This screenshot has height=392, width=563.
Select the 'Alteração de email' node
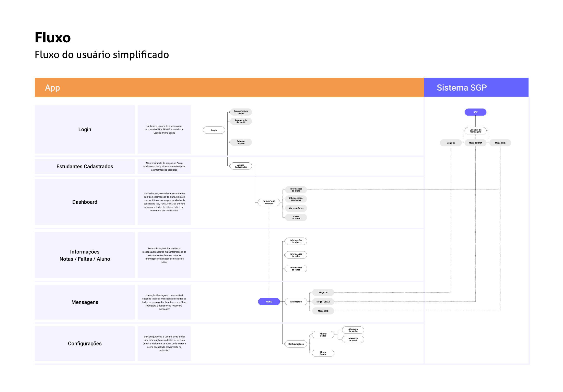(x=353, y=340)
